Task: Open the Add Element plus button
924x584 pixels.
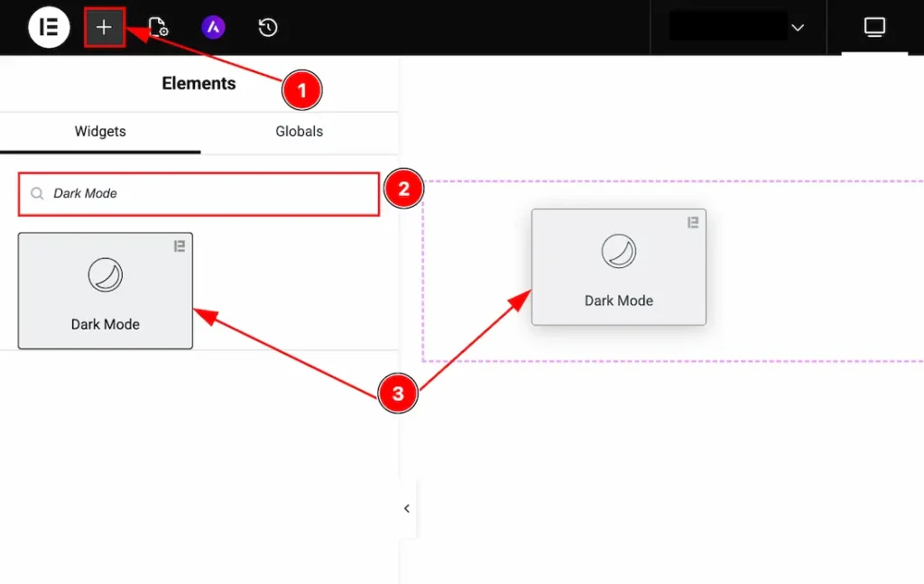Action: 104,27
